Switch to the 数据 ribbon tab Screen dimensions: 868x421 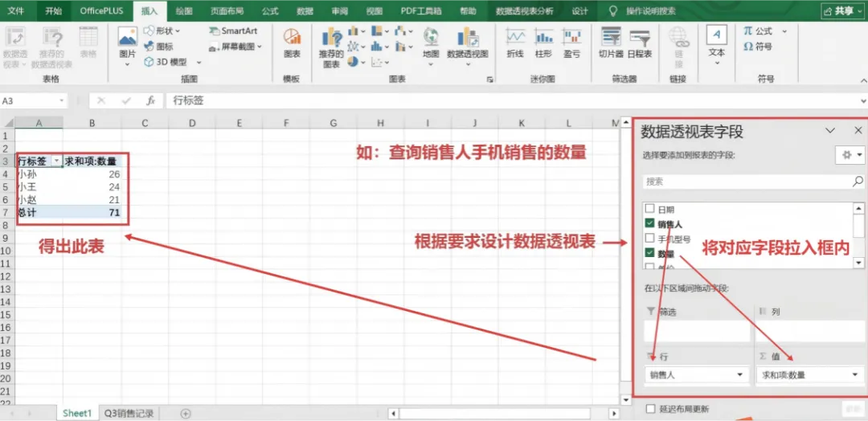point(305,10)
